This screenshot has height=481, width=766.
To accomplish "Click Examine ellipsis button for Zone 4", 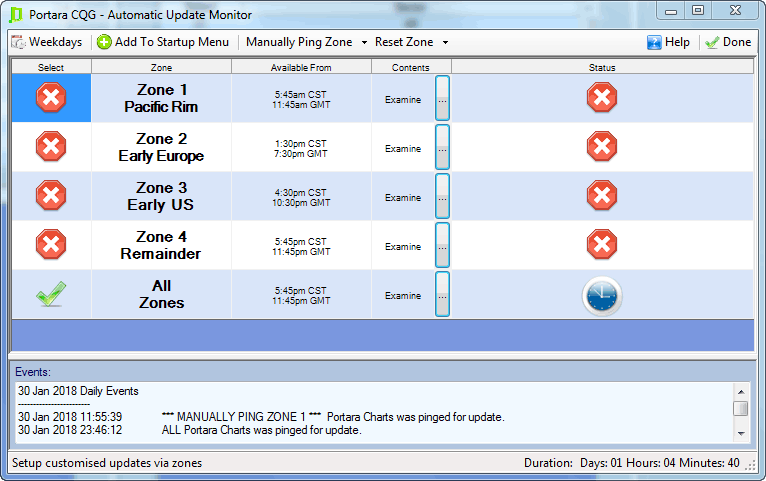I will [x=442, y=245].
